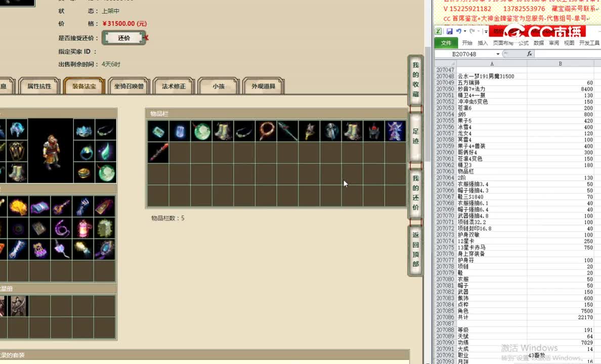The width and height of the screenshot is (601, 364).
Task: Open the Undo history dropdown arrow
Action: click(x=465, y=31)
